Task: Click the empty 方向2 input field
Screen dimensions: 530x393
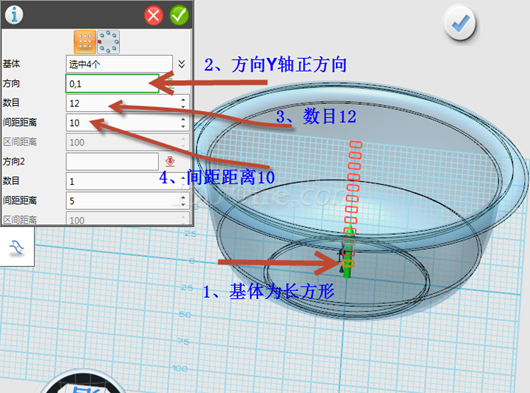Action: [112, 162]
